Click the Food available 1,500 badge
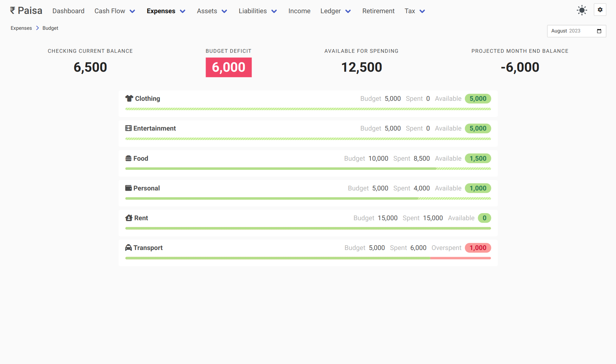The image size is (616, 364). (x=478, y=158)
